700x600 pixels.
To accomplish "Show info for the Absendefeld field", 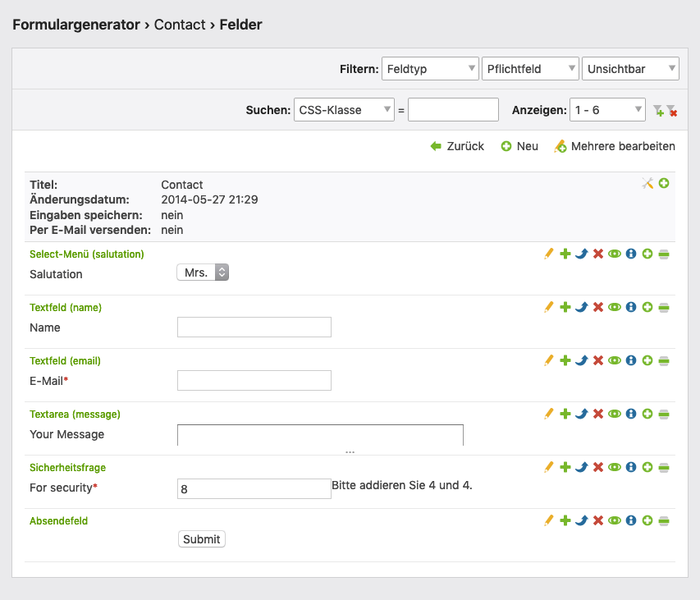I will pyautogui.click(x=631, y=520).
